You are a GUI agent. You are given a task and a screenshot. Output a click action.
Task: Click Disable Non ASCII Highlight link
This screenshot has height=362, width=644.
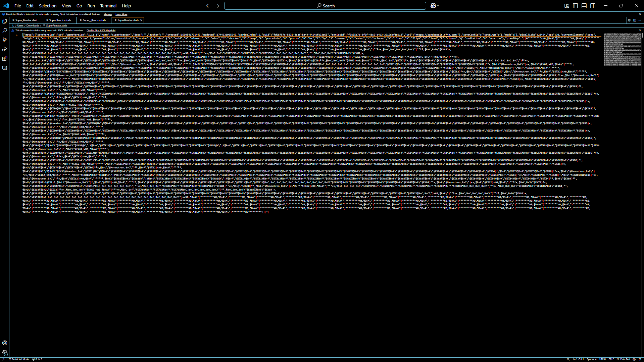point(101,31)
